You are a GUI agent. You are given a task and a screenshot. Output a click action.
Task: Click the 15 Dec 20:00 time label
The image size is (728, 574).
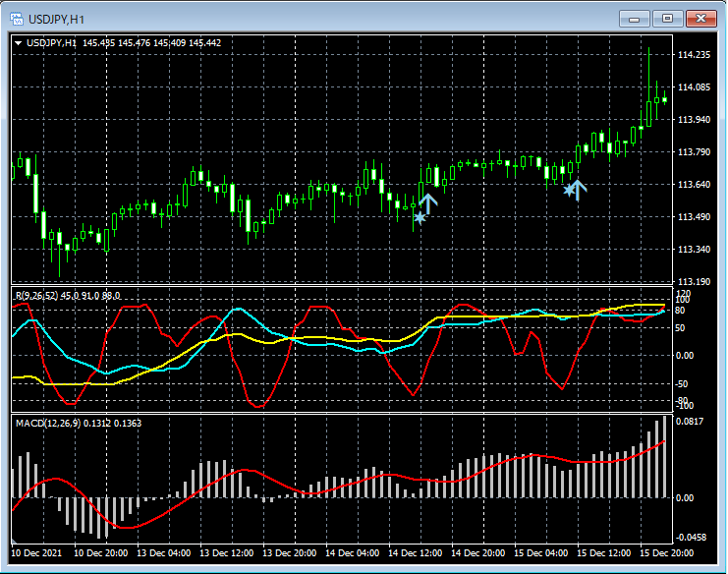667,553
